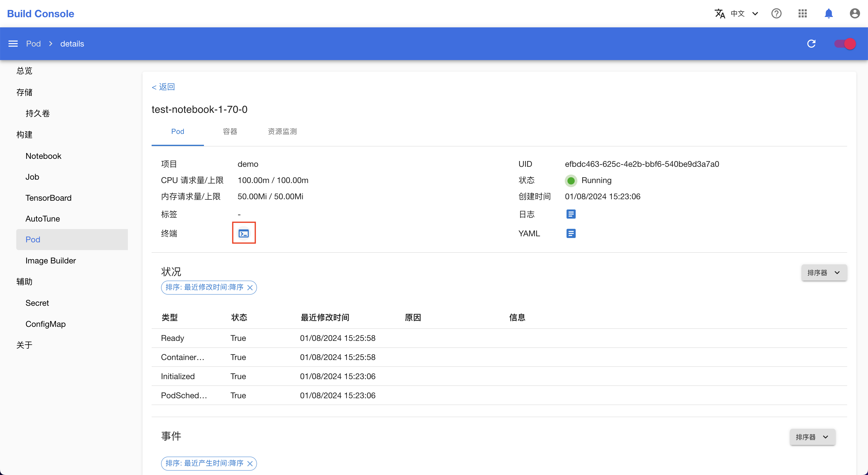Click the pod title test-notebook-1-70-0
Screen dimensions: 868x475
pos(200,109)
